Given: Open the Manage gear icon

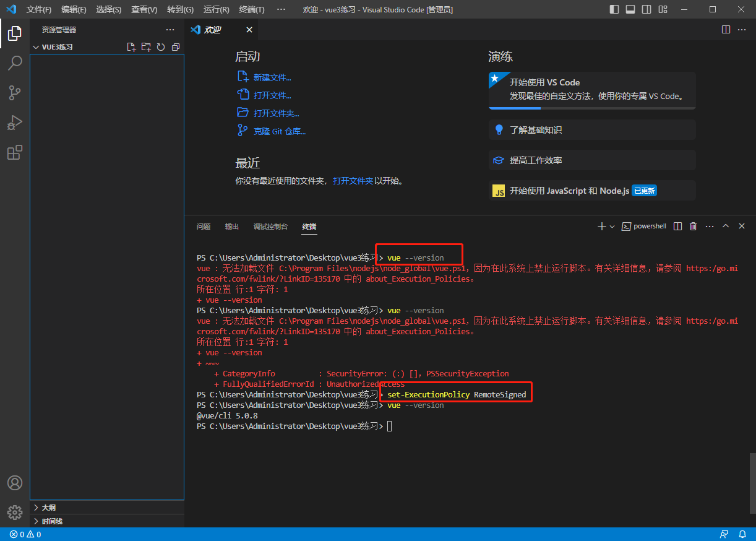Looking at the screenshot, I should (15, 513).
